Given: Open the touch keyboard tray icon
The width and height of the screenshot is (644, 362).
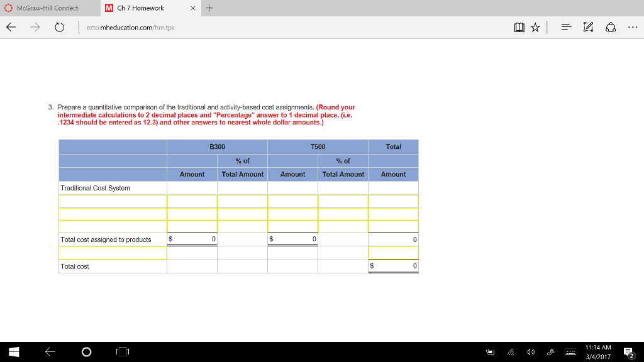Looking at the screenshot, I should click(x=570, y=352).
